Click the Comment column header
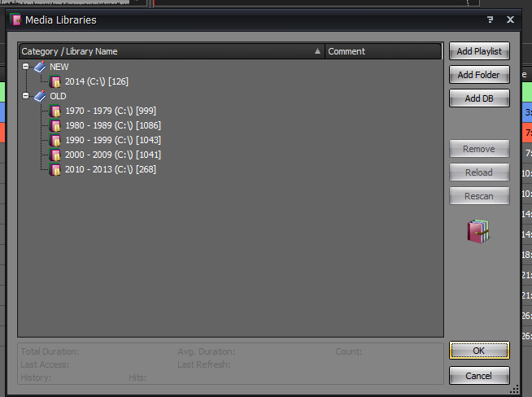 pyautogui.click(x=382, y=51)
